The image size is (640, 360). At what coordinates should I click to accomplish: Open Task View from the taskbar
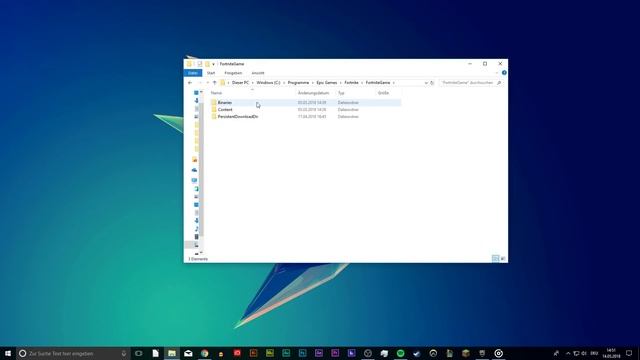tap(139, 353)
